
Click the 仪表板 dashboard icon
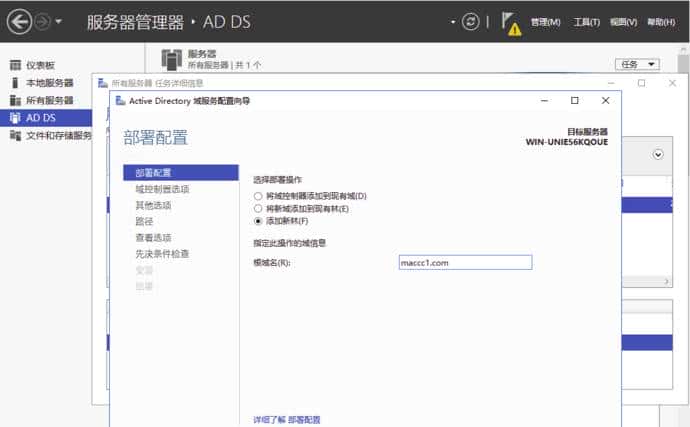pos(15,65)
